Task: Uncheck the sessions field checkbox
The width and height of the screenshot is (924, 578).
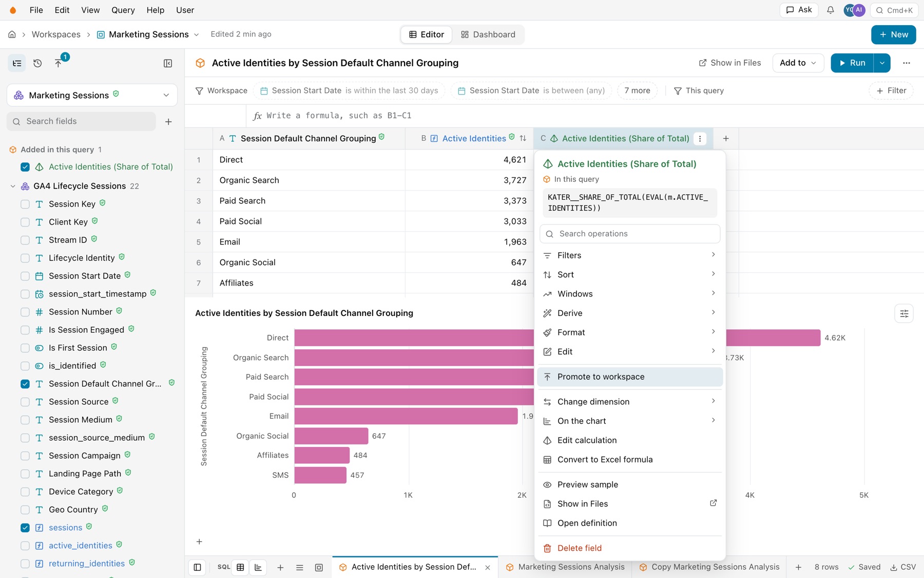Action: [x=25, y=528]
